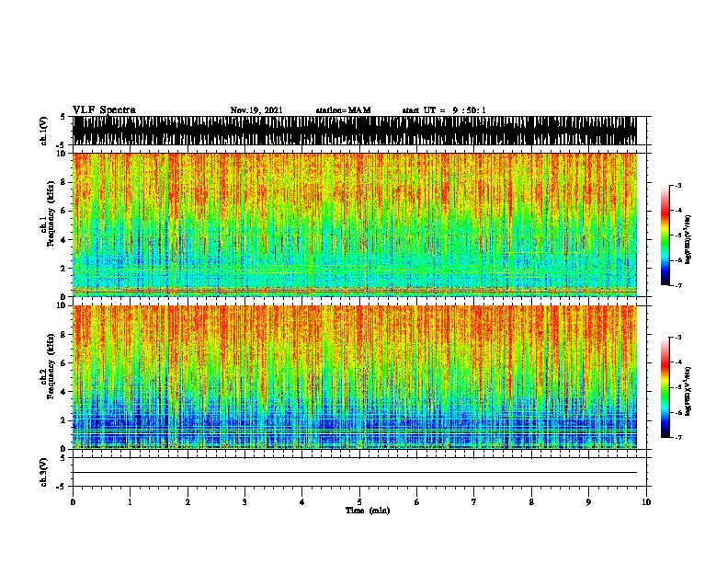This screenshot has width=728, height=563.
Task: Click the ch.2 "Frequency (kHz)" axis label
Action: 51,366
